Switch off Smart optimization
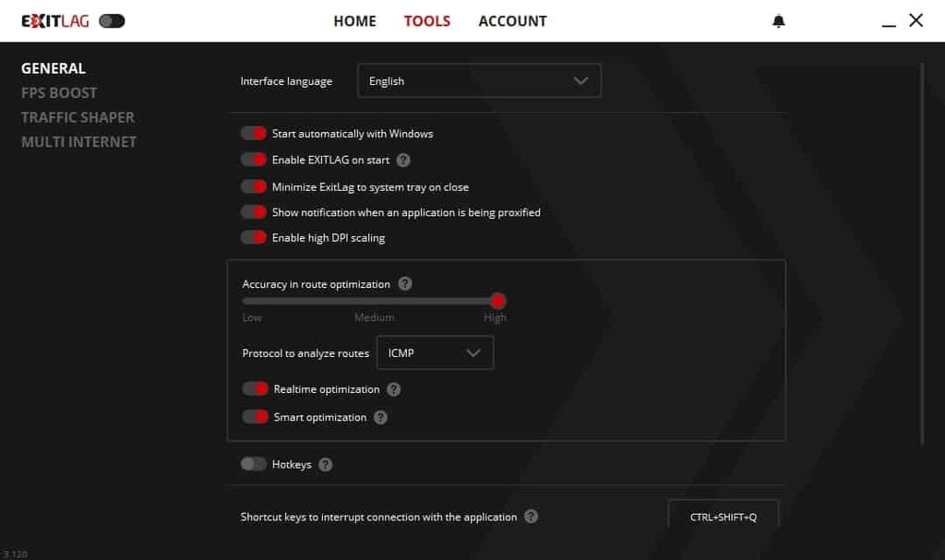Screen dimensions: 945x560 tap(255, 416)
